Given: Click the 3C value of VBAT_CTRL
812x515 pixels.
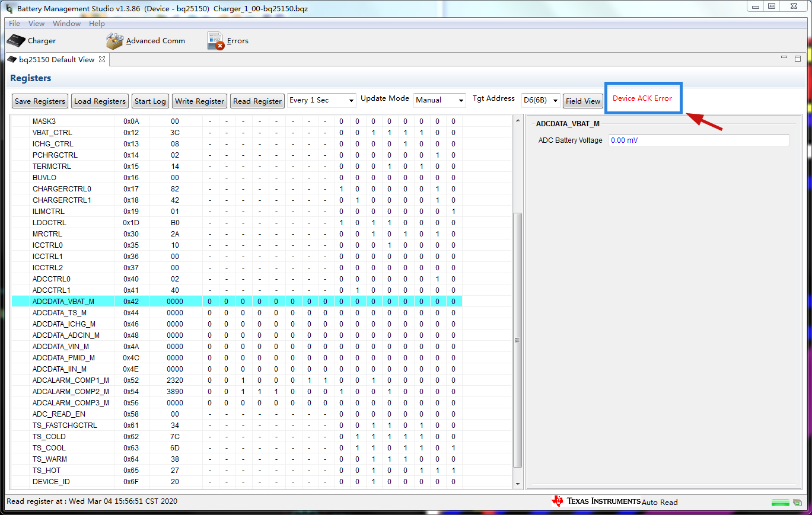Looking at the screenshot, I should [175, 132].
